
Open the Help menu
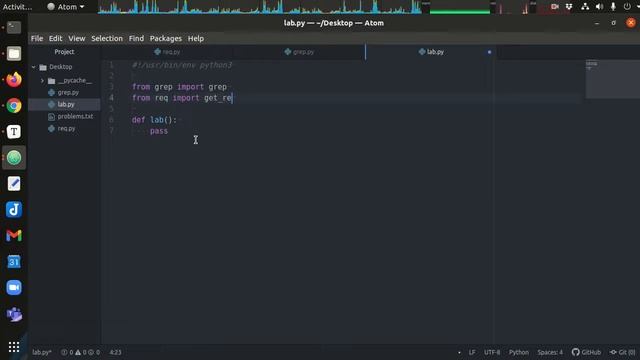click(x=196, y=38)
